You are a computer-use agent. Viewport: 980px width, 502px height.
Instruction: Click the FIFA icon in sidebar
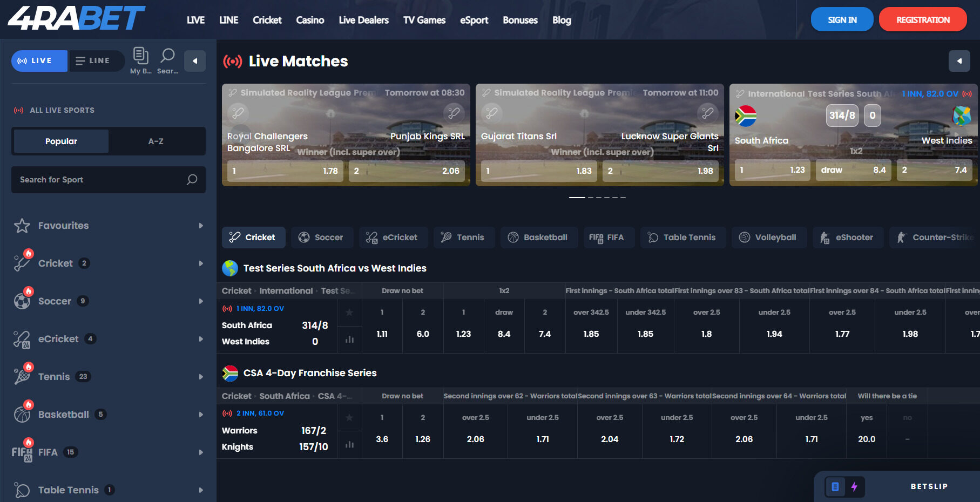point(22,453)
